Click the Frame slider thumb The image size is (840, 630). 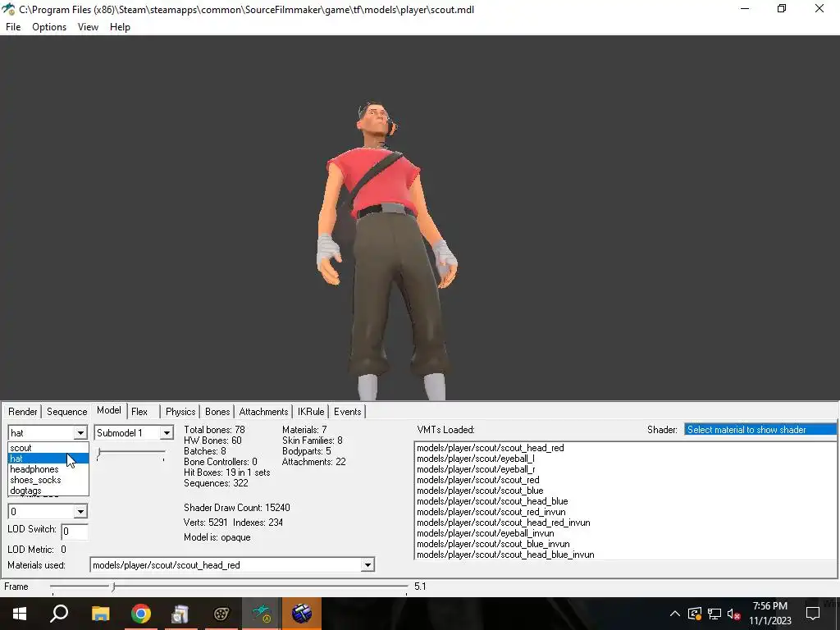(113, 587)
